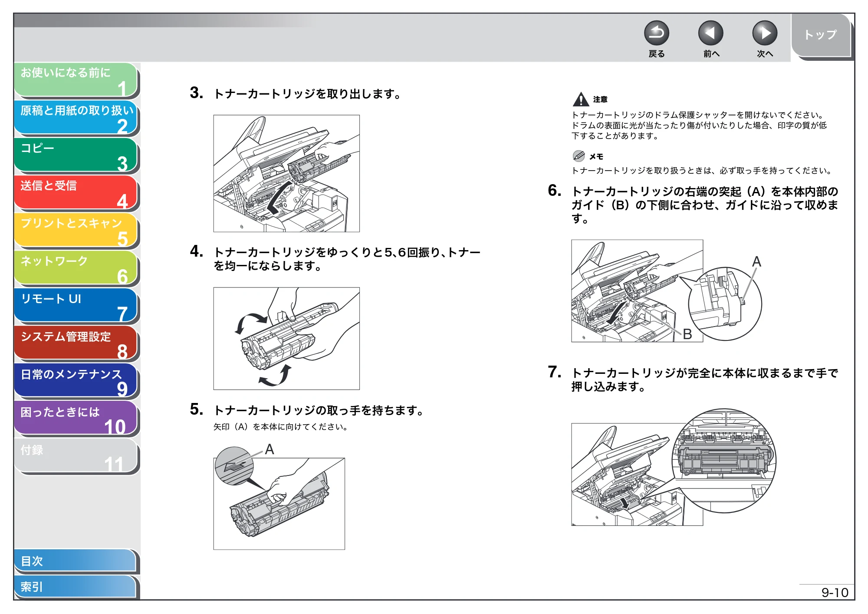Open chapter 2 原稿と用紙の取り扱い
868x614 pixels.
(x=76, y=118)
